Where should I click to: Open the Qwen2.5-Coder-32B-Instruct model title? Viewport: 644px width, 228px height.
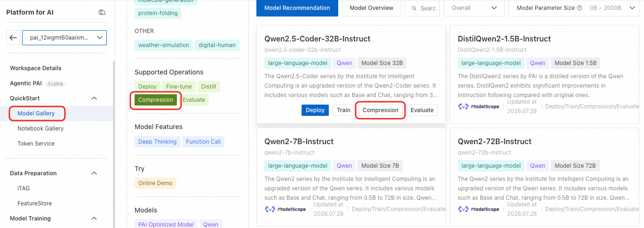click(x=318, y=39)
